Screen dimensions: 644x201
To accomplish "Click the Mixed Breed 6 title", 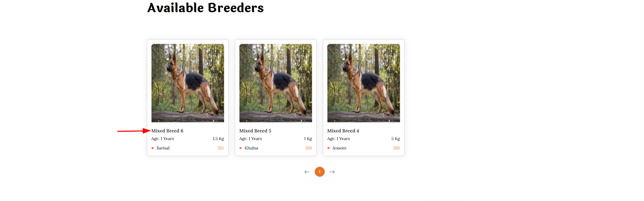I will 167,131.
